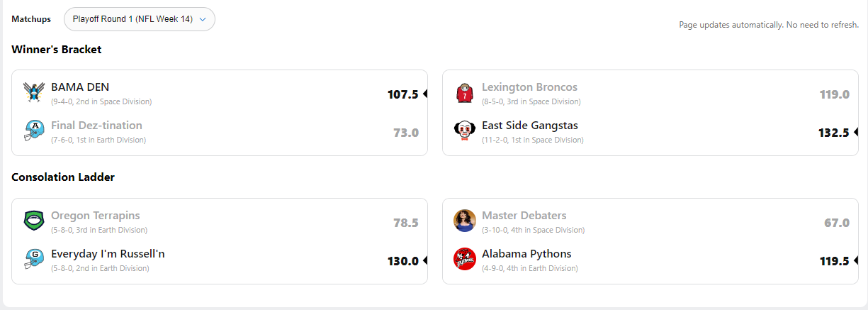Viewport: 868px width, 310px height.
Task: Open the Playoff Round 1 matchups dropdown
Action: point(140,19)
